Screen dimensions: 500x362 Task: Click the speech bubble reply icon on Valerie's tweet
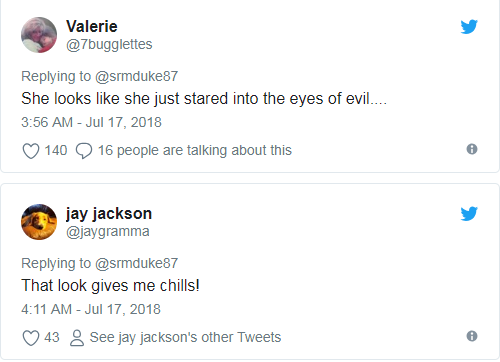[x=84, y=151]
